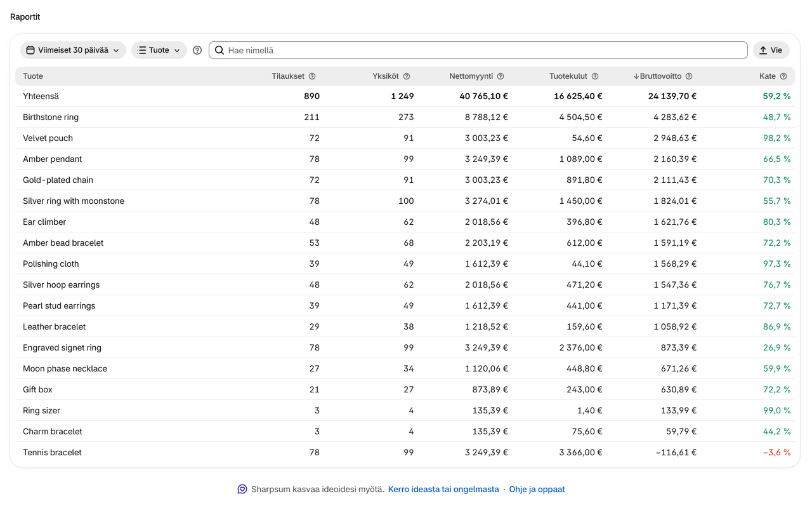Click the help icon next to Yksiköt

click(x=407, y=76)
